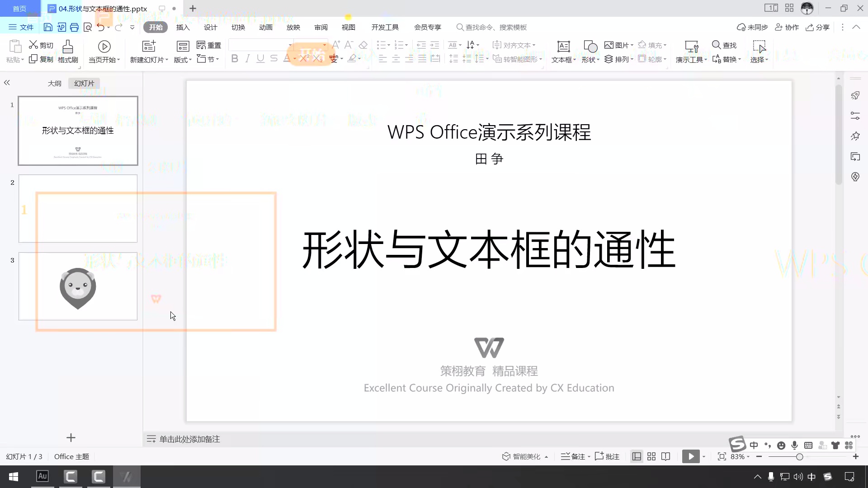The height and width of the screenshot is (488, 868).
Task: Open the Review (审阅) tab
Action: (321, 27)
